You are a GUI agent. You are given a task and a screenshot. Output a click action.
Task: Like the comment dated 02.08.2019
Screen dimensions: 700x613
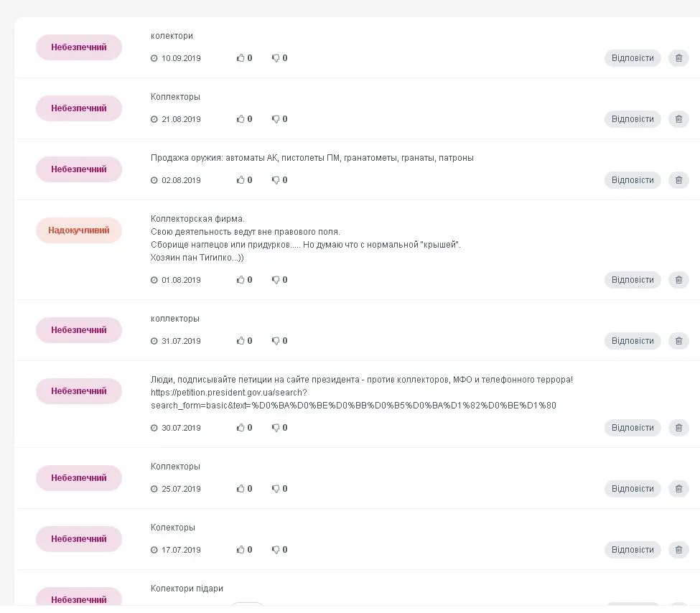pyautogui.click(x=241, y=180)
